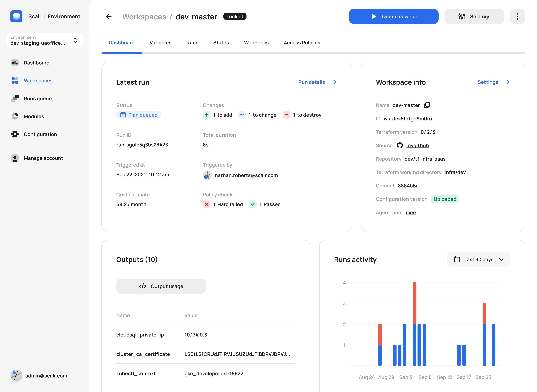Copy the workspace name dev-master
The width and height of the screenshot is (537, 392).
[x=427, y=105]
